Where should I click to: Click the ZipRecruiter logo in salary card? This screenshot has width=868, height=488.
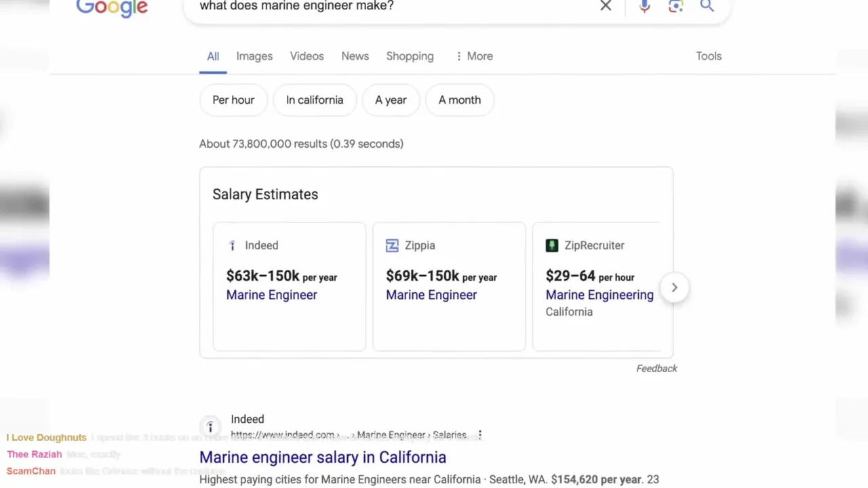552,245
